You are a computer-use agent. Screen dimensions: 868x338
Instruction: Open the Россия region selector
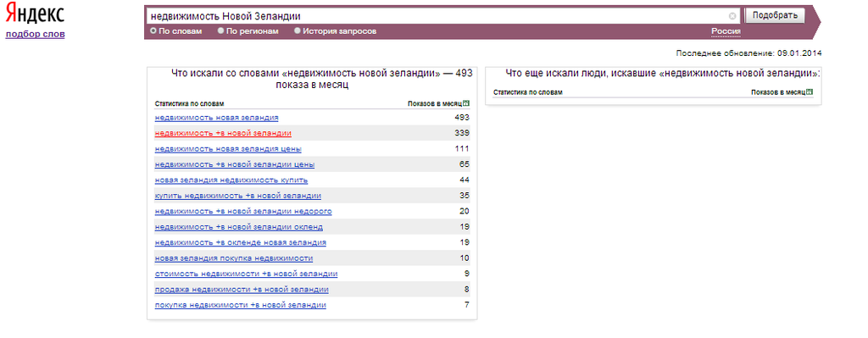coord(726,31)
